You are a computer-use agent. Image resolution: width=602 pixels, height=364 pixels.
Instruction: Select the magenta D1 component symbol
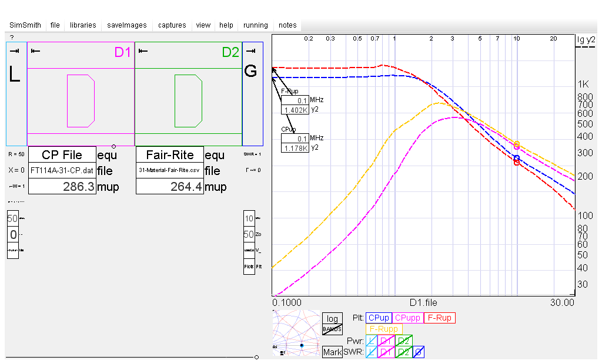pos(81,101)
